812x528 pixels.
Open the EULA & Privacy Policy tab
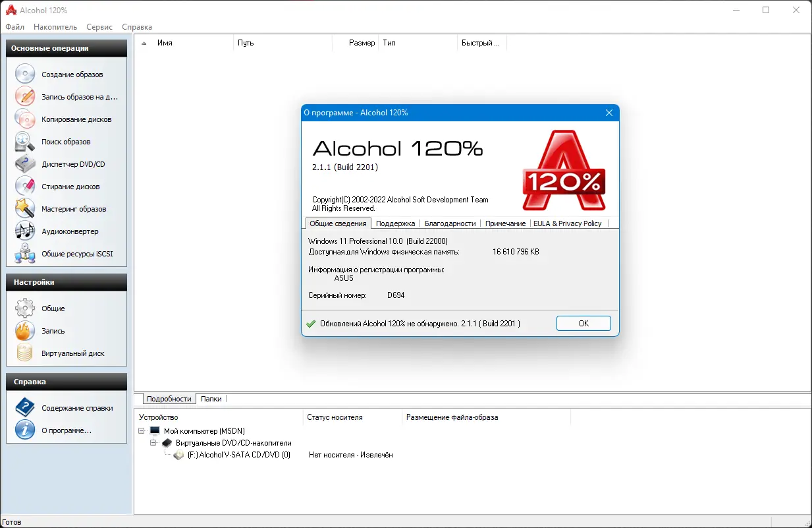coord(567,223)
